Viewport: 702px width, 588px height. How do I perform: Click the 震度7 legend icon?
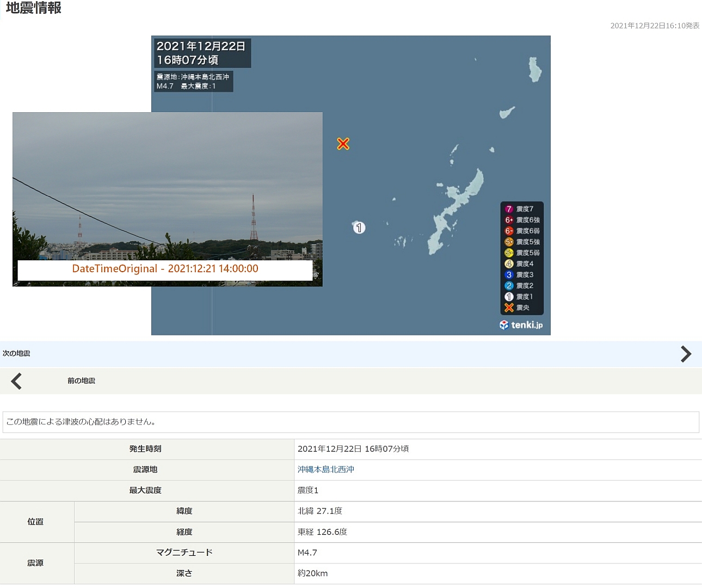509,209
